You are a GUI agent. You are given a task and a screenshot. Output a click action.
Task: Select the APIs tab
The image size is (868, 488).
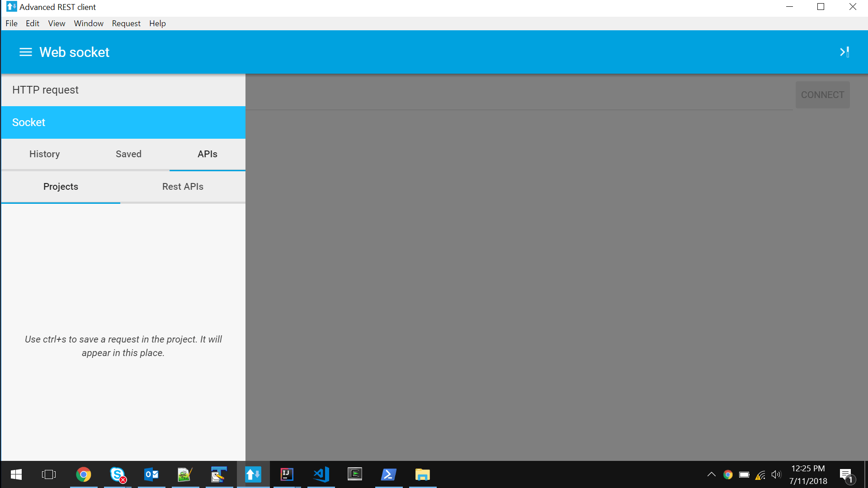click(208, 154)
